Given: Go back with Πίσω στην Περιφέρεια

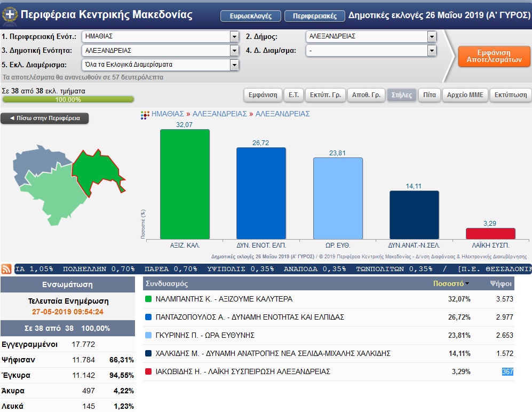Looking at the screenshot, I should [45, 118].
